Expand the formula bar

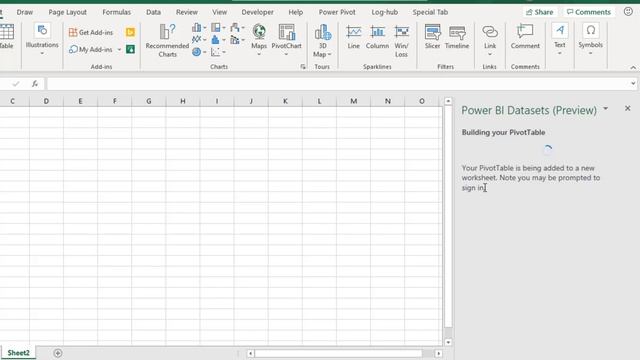[x=633, y=84]
